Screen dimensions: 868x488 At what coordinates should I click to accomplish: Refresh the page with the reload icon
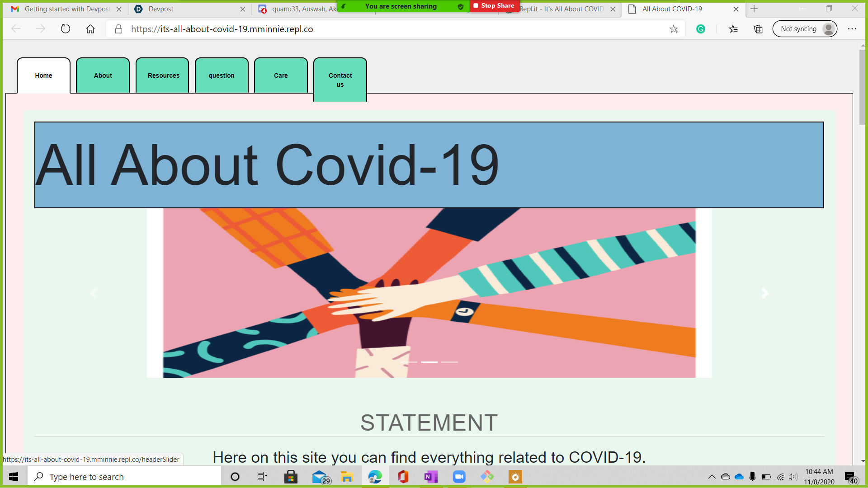66,29
